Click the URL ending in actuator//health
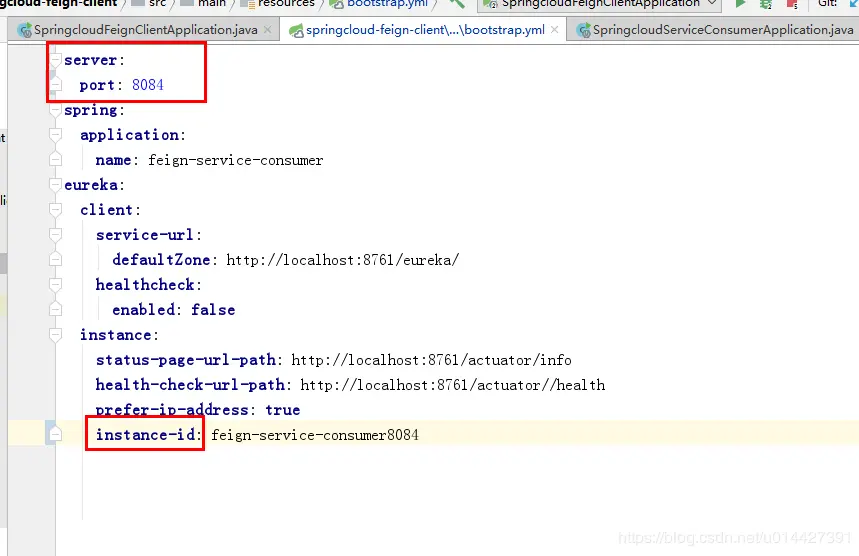Viewport: 859px width, 556px height. pos(453,385)
